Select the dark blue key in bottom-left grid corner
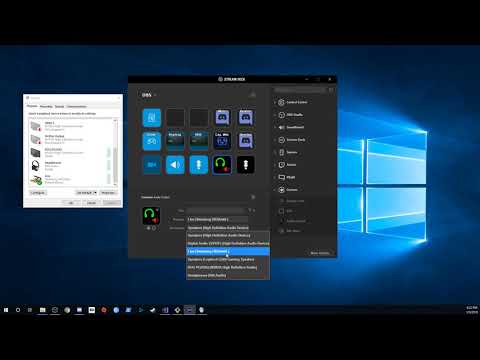 [152, 165]
